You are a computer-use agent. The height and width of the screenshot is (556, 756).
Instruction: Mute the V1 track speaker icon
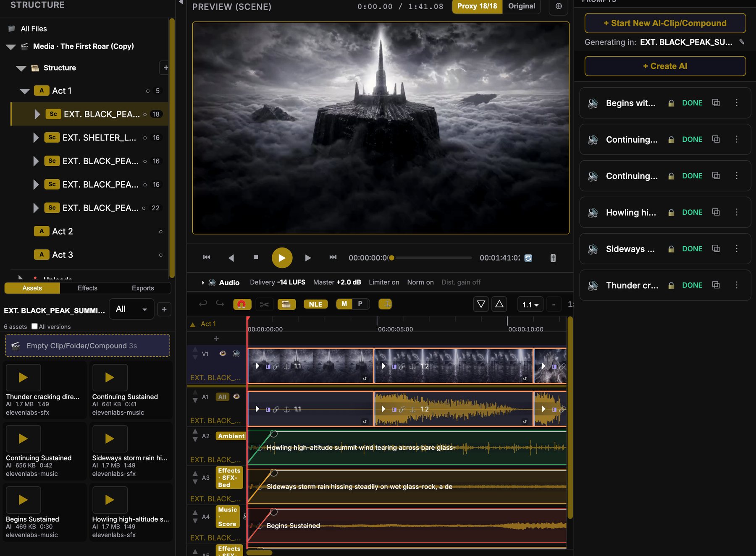pos(236,353)
